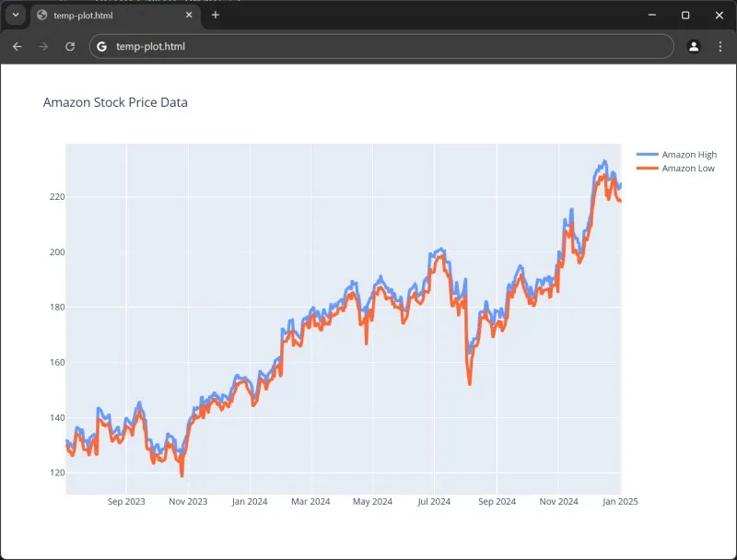Go forward to the next page
The image size is (737, 560).
pyautogui.click(x=43, y=46)
